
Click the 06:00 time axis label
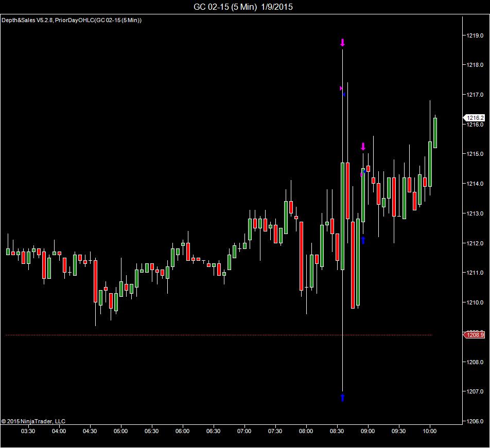click(x=183, y=431)
